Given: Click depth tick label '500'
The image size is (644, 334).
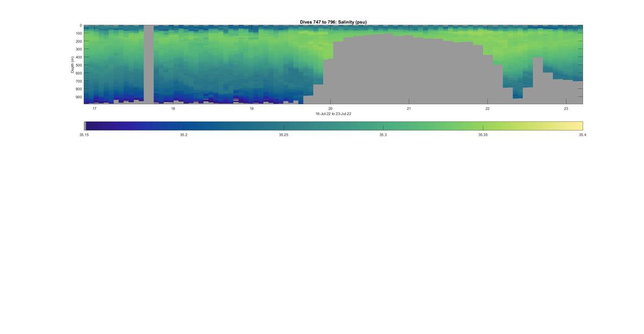Looking at the screenshot, I should [78, 66].
